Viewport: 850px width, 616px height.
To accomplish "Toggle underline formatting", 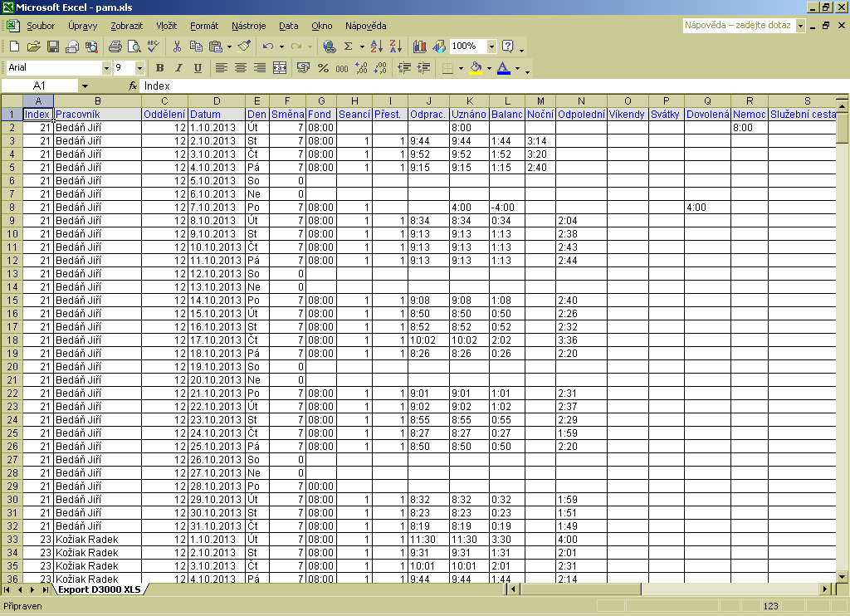I will tap(198, 68).
